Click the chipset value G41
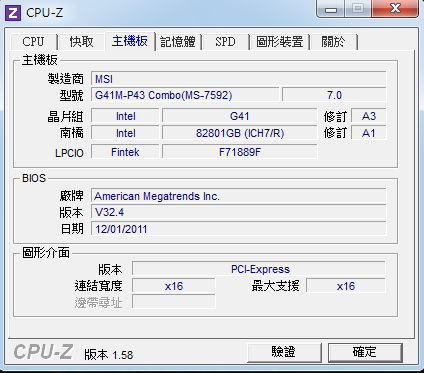The height and width of the screenshot is (373, 424). (x=239, y=116)
